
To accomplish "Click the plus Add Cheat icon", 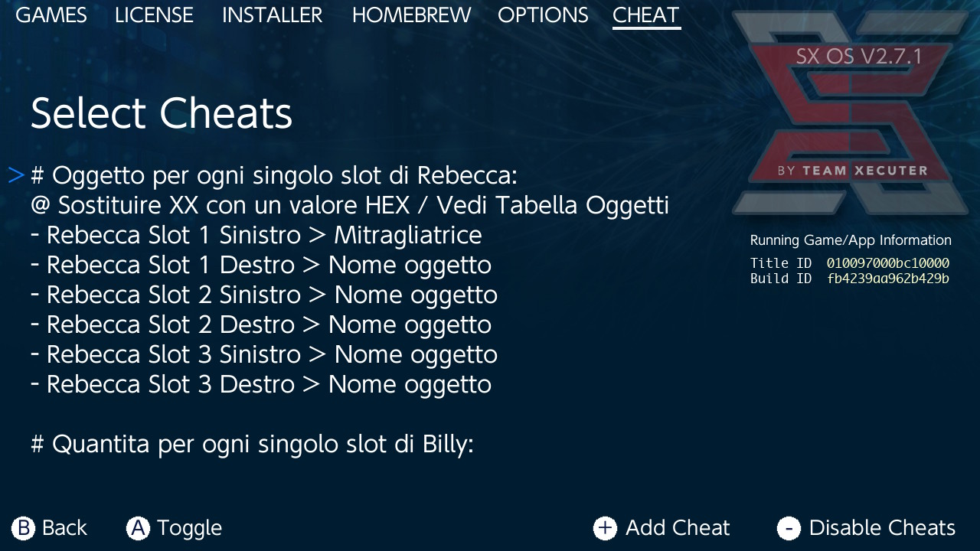I will pyautogui.click(x=605, y=528).
